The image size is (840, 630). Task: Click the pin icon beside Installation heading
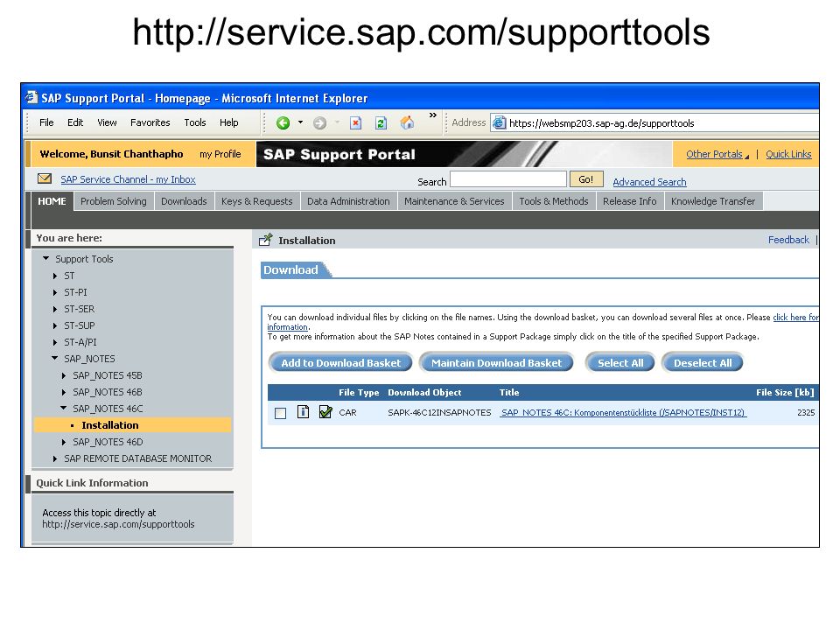tap(266, 240)
